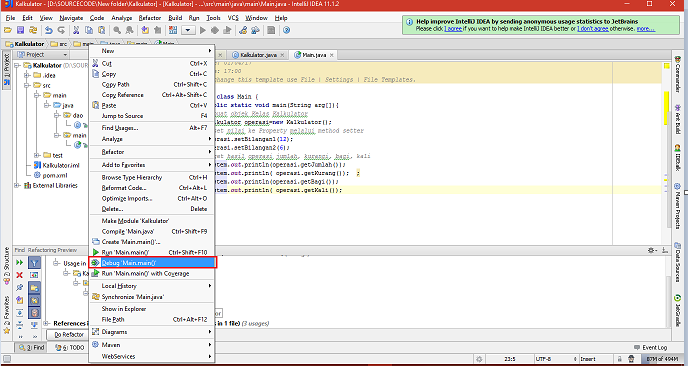
Task: Click the Synchronize toolbar icon
Action: [x=33, y=30]
